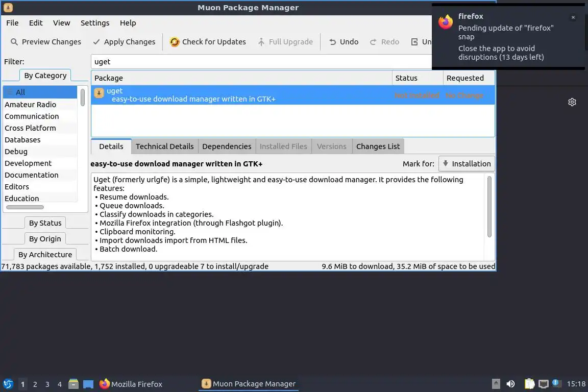The width and height of the screenshot is (588, 392).
Task: Expand the By Category filter section
Action: coord(45,76)
